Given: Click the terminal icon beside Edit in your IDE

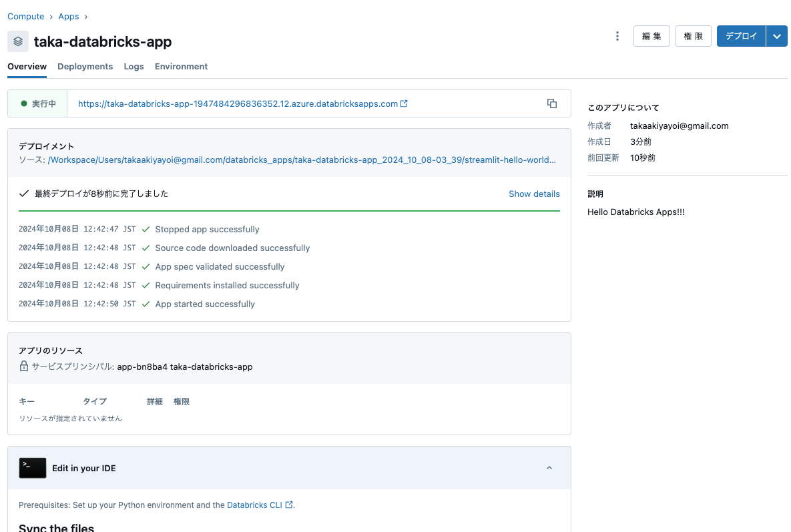Looking at the screenshot, I should coord(32,468).
